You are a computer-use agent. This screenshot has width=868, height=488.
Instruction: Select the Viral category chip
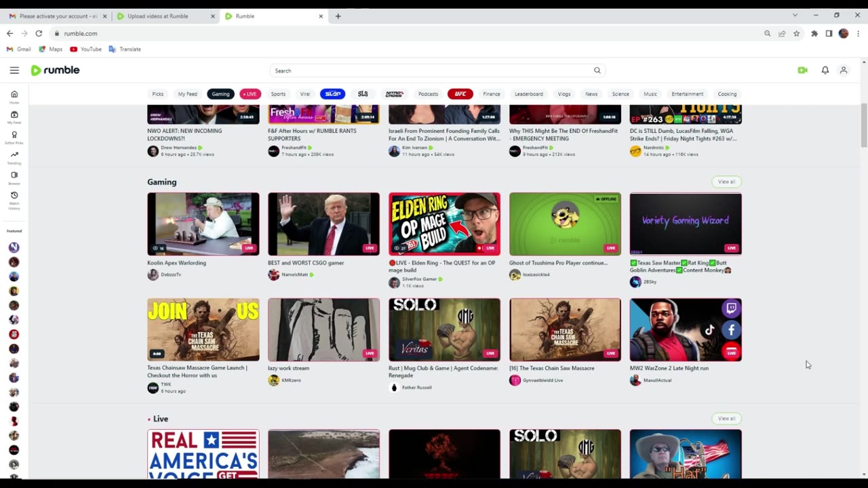tap(305, 94)
